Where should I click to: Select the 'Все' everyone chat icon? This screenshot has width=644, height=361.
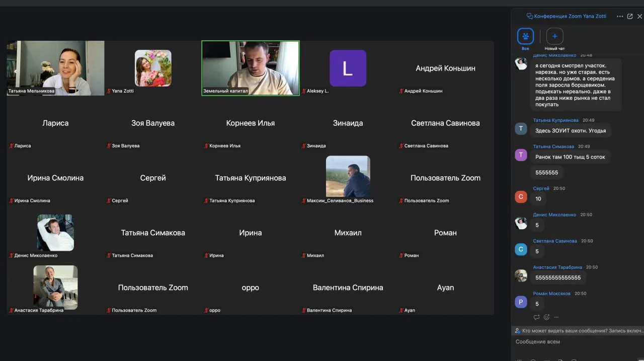(x=525, y=36)
